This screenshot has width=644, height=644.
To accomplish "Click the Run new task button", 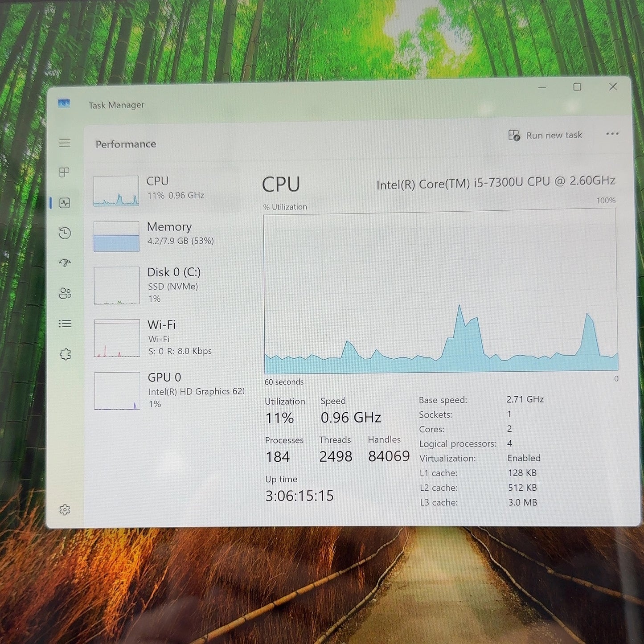I will 545,135.
